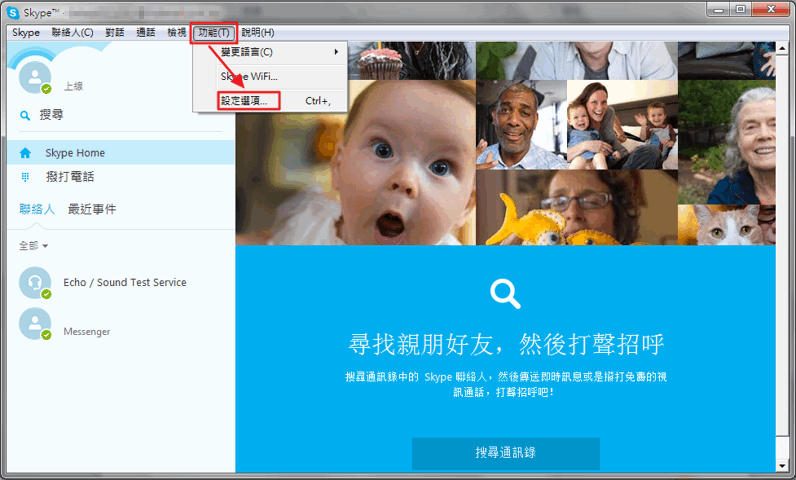The image size is (796, 480).
Task: Maximize the Skype window
Action: (741, 9)
